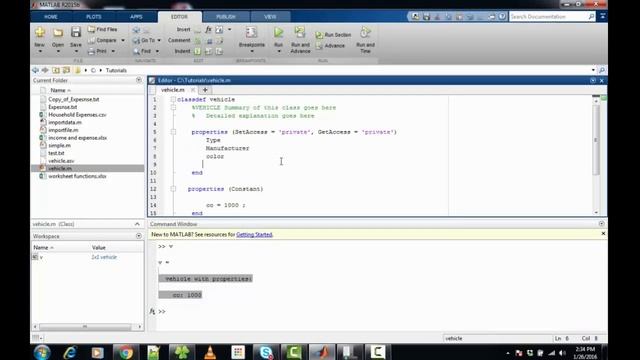The image size is (640, 360).
Task: Expand the Find dropdown arrow
Action: tap(157, 51)
